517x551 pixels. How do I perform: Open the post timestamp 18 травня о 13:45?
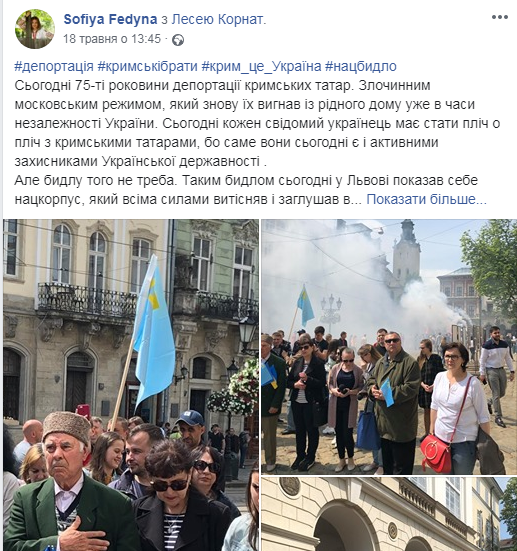(112, 39)
